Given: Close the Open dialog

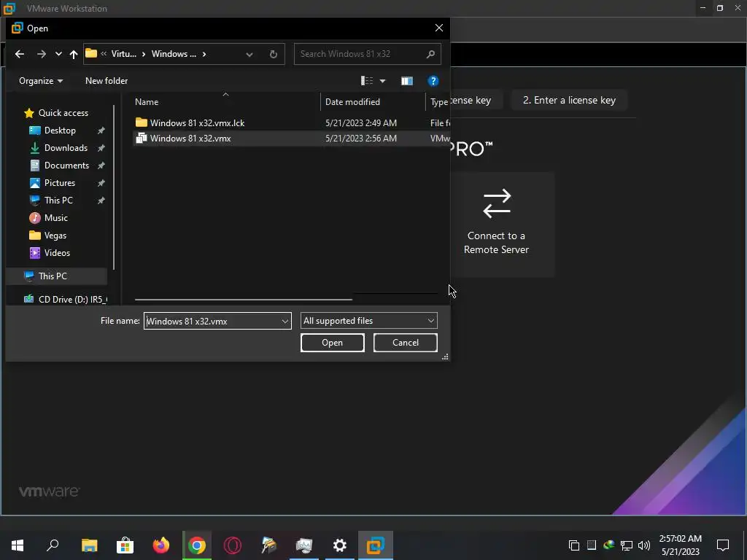Looking at the screenshot, I should pos(439,28).
